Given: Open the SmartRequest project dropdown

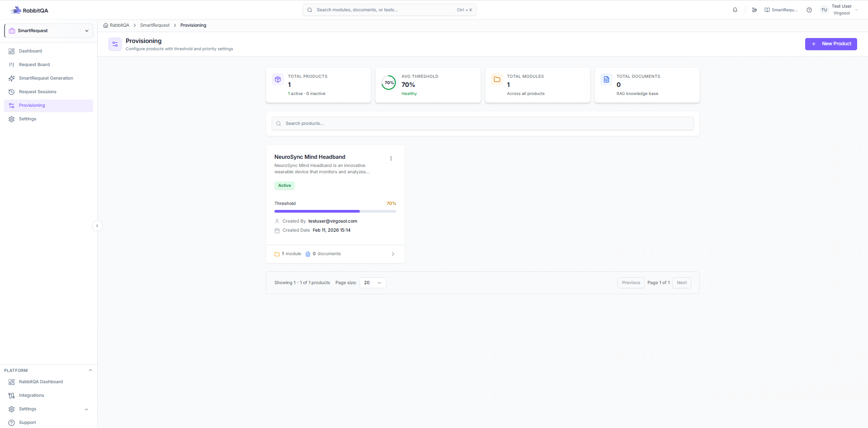Looking at the screenshot, I should [49, 31].
